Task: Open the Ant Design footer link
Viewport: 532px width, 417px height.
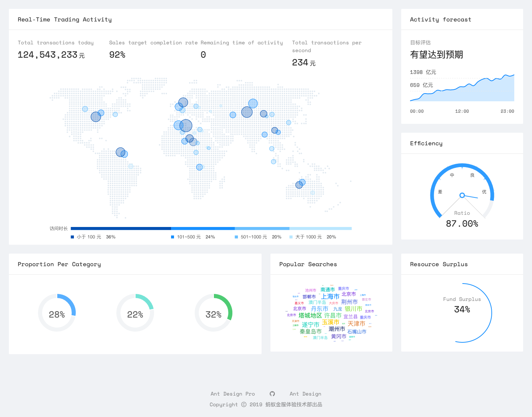Action: (x=306, y=394)
